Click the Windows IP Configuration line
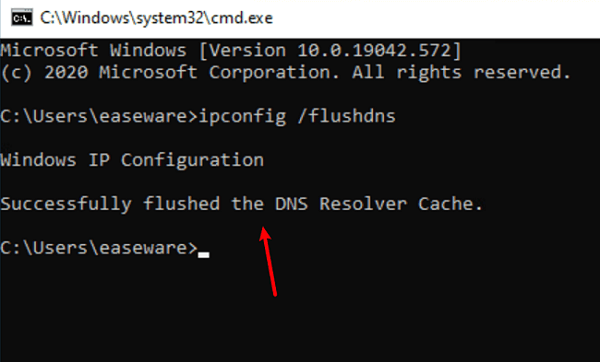The height and width of the screenshot is (362, 600). coord(132,160)
